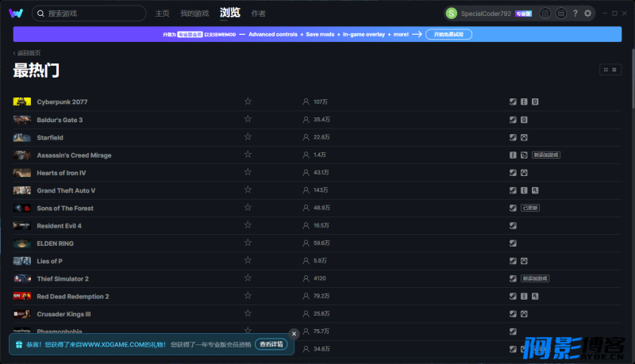Star Sons of The Forest as favorite
Image resolution: width=635 pixels, height=364 pixels.
[248, 207]
